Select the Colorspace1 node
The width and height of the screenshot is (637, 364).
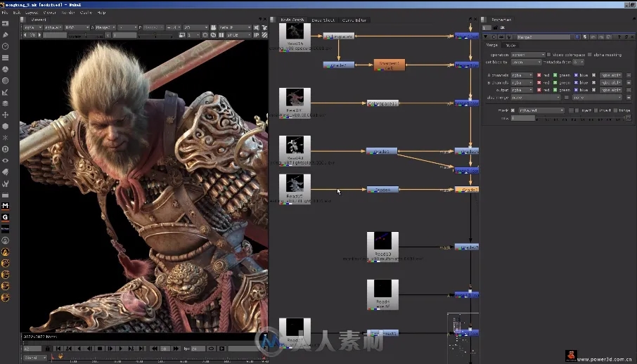(x=382, y=103)
